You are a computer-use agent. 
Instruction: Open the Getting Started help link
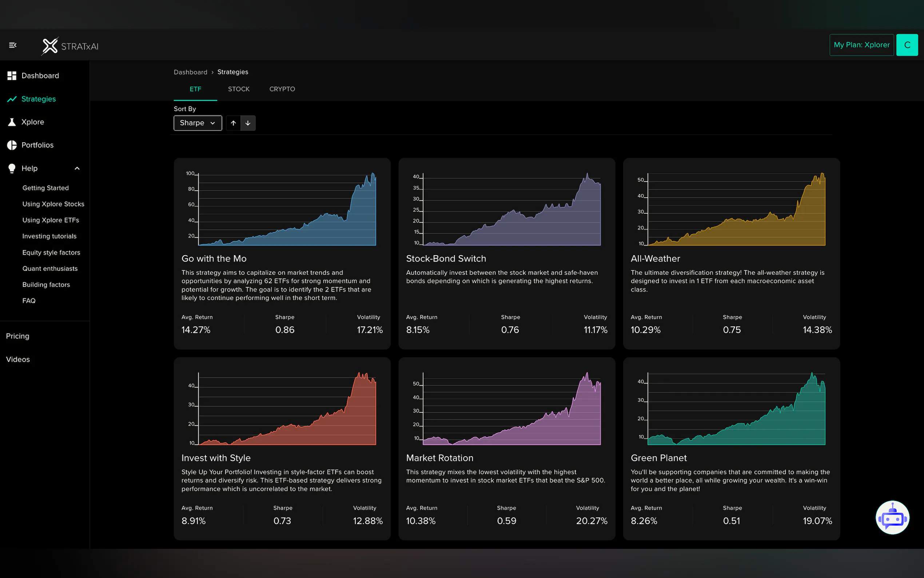(45, 188)
